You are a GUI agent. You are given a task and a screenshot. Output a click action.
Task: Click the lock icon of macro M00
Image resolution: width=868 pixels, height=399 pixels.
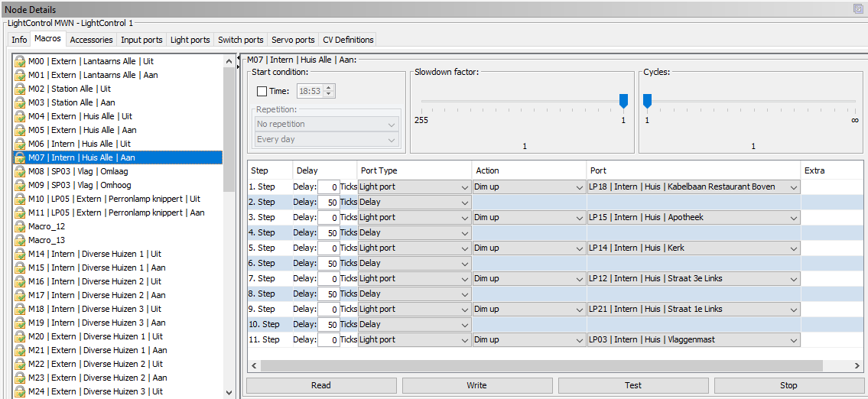(x=21, y=61)
